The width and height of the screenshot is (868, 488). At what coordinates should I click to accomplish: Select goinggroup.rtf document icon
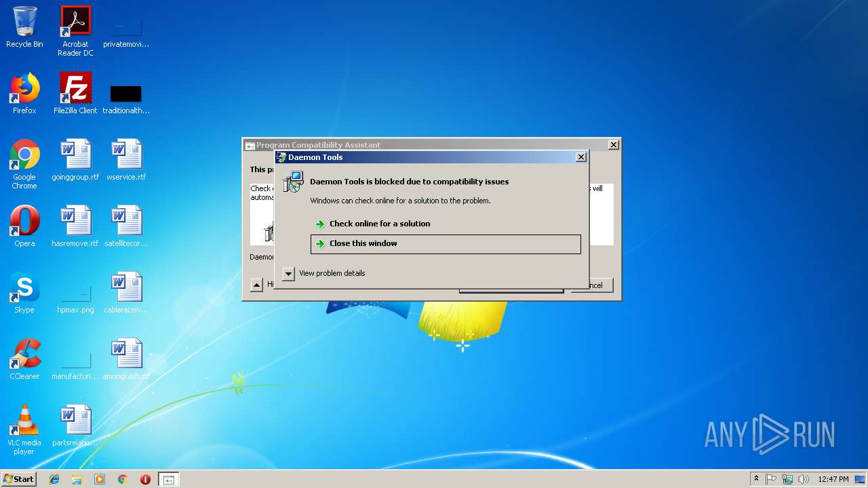point(75,161)
